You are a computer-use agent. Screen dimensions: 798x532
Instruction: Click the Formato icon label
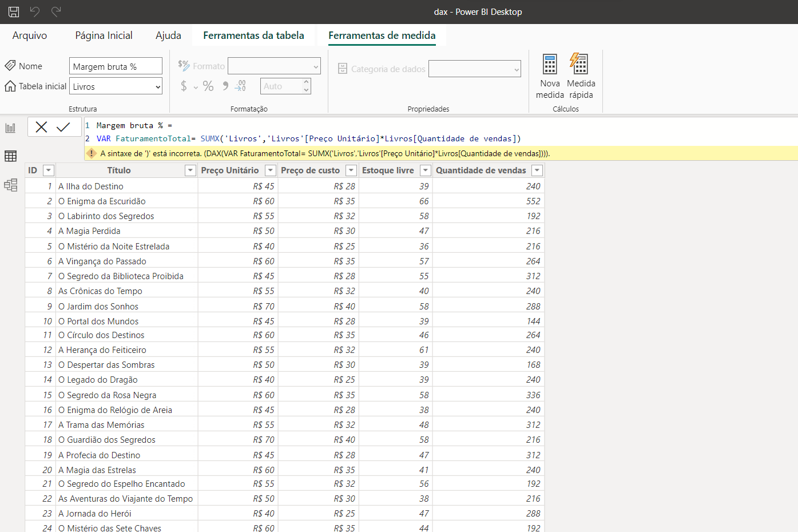click(184, 65)
